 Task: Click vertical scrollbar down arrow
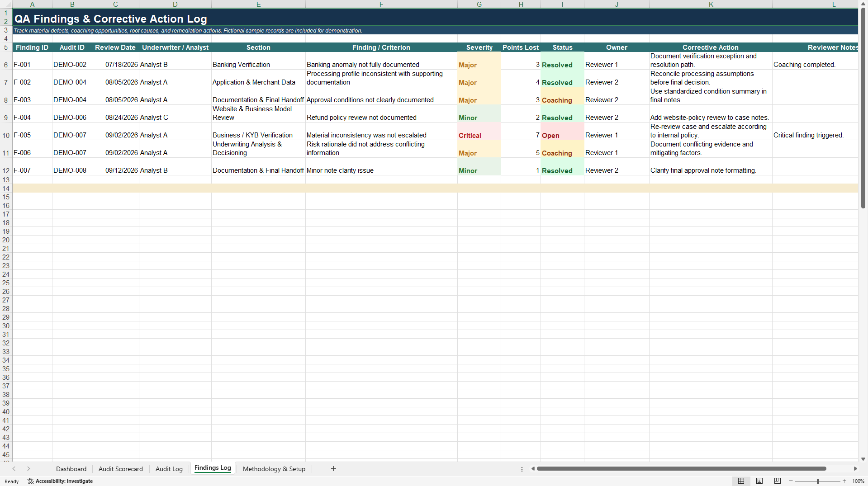(863, 459)
